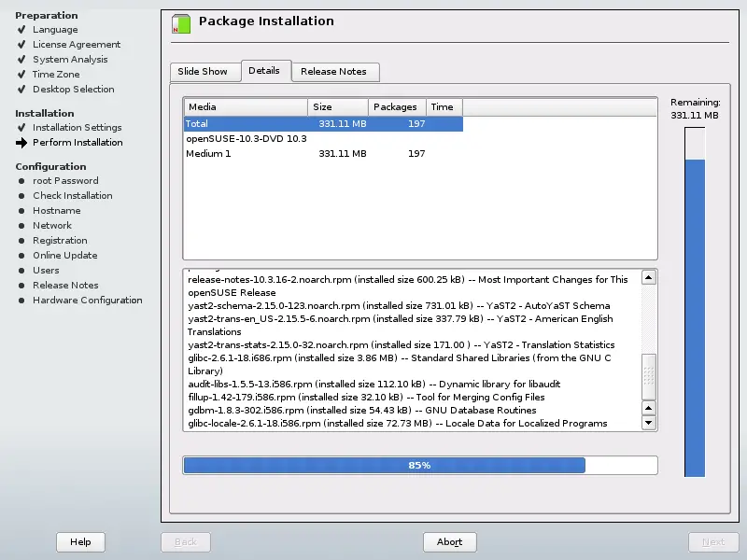Click the 85% installation progress bar
Screen dimensions: 747x560
[419, 465]
